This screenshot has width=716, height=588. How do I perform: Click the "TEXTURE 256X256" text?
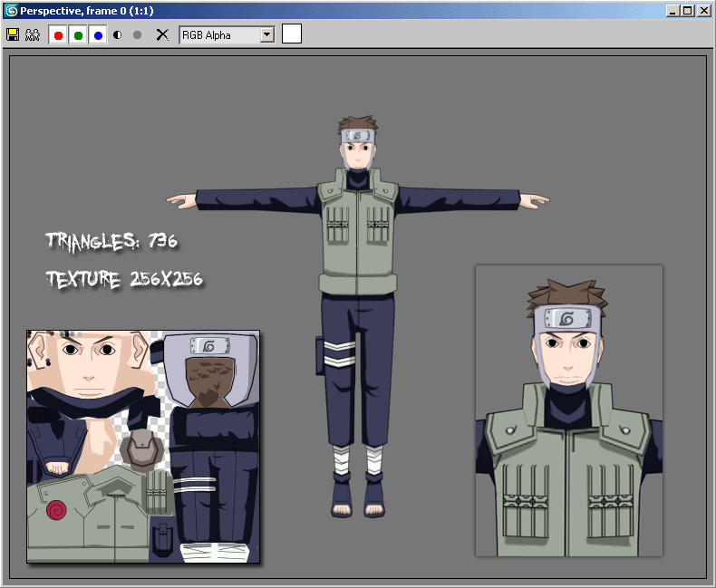124,279
